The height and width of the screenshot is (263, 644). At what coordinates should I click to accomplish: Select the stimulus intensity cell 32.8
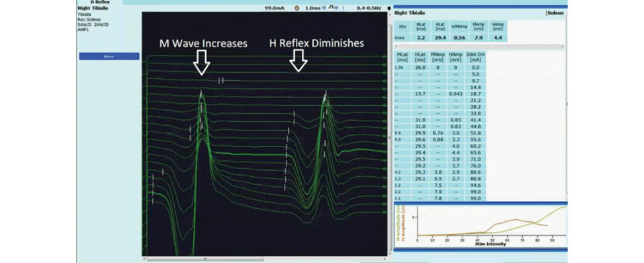476,113
